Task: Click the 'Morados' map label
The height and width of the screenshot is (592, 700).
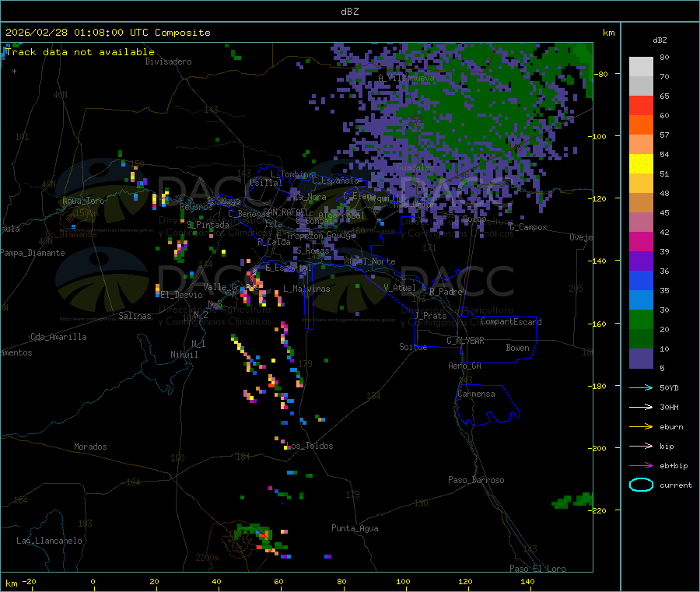Action: coord(90,447)
